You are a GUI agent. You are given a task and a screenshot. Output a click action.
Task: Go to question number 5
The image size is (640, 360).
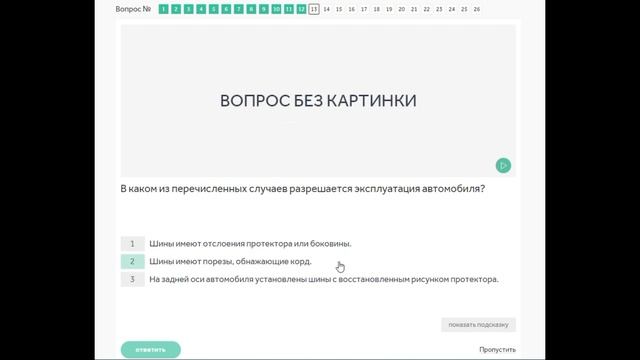(213, 9)
